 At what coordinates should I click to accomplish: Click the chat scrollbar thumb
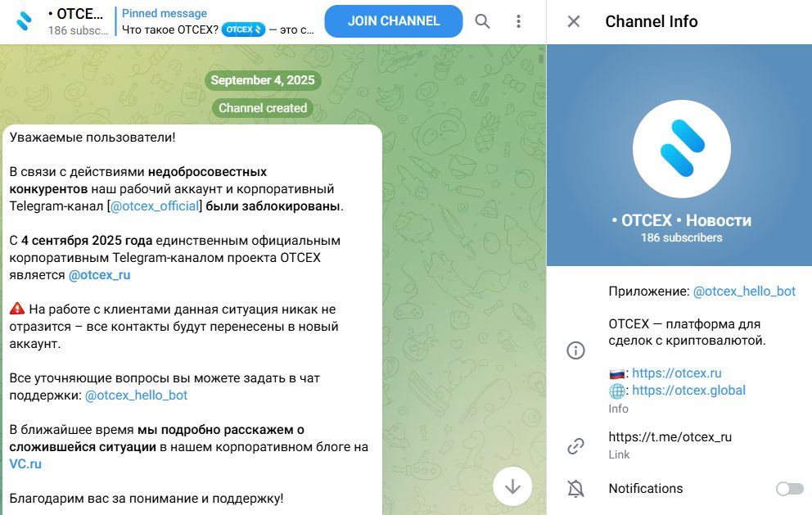(541, 57)
